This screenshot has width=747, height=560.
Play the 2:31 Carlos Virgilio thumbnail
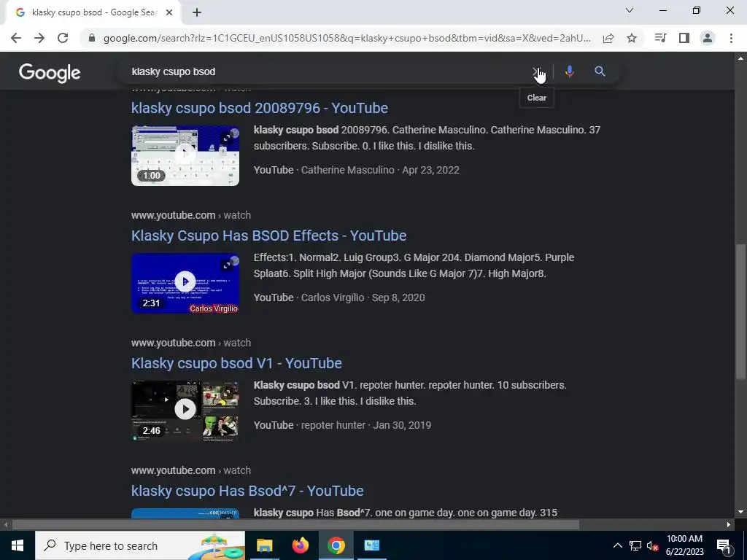pyautogui.click(x=185, y=283)
